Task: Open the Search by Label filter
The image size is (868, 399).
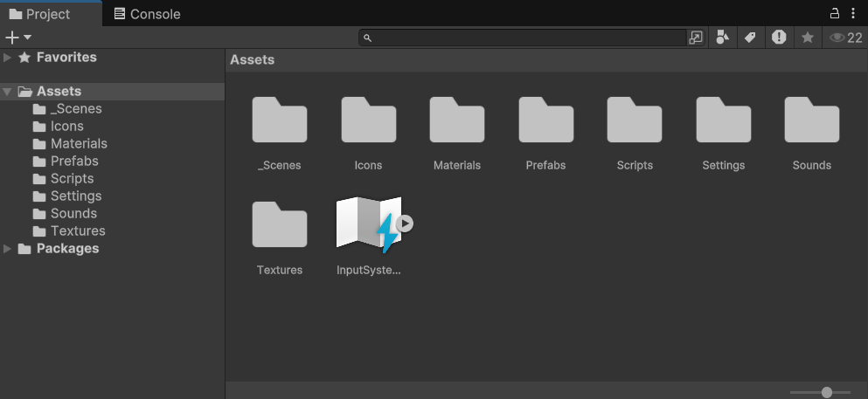Action: click(x=750, y=38)
